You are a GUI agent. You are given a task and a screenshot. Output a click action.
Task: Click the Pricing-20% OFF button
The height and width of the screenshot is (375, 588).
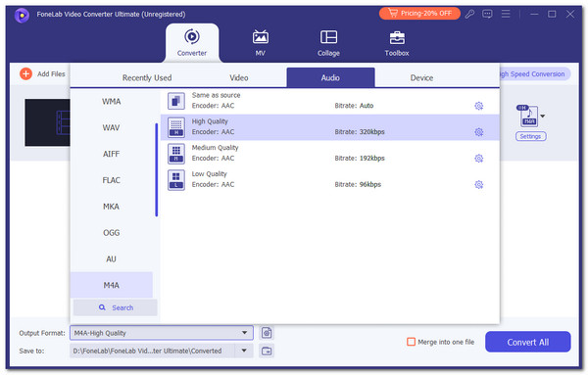point(419,14)
